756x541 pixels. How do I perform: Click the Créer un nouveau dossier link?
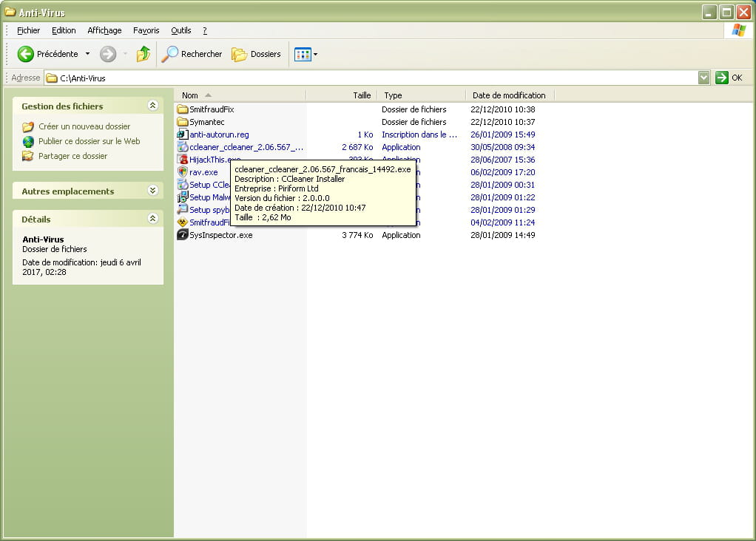click(84, 126)
